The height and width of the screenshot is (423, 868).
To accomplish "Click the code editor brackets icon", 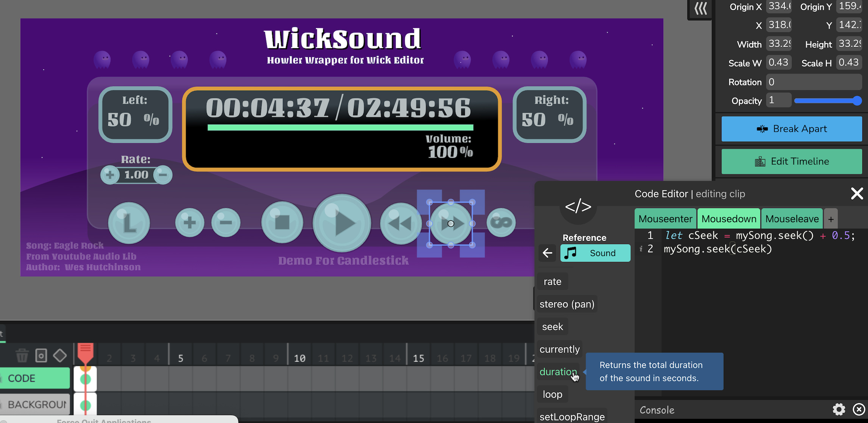I will [578, 207].
